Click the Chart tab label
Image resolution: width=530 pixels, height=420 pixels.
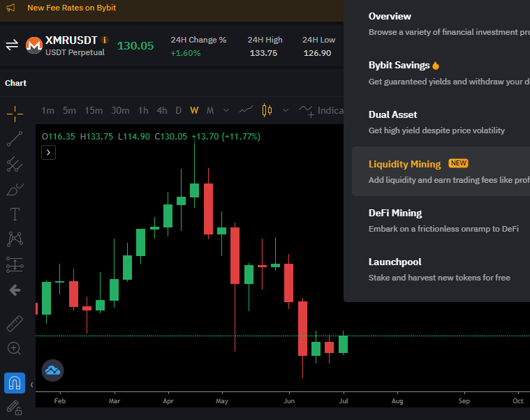tap(15, 83)
